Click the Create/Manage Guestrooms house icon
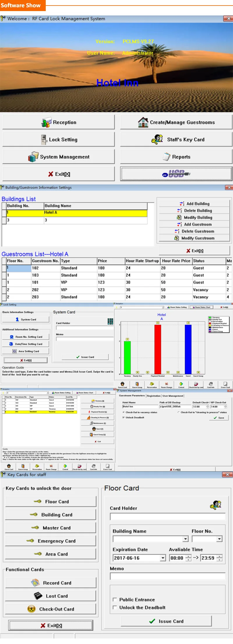Screen dimensions: 233x644 pyautogui.click(x=143, y=122)
